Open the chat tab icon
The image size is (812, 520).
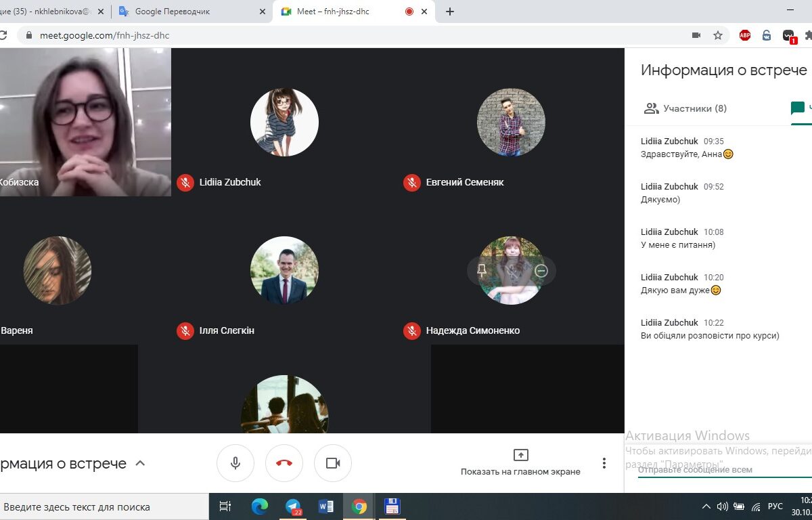point(798,108)
